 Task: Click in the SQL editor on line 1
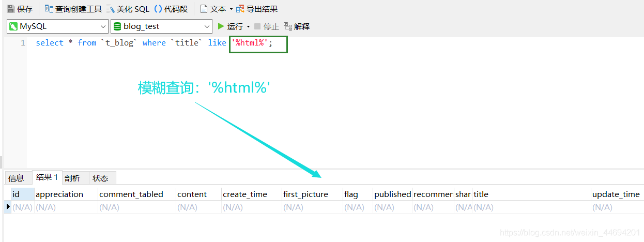coord(335,43)
